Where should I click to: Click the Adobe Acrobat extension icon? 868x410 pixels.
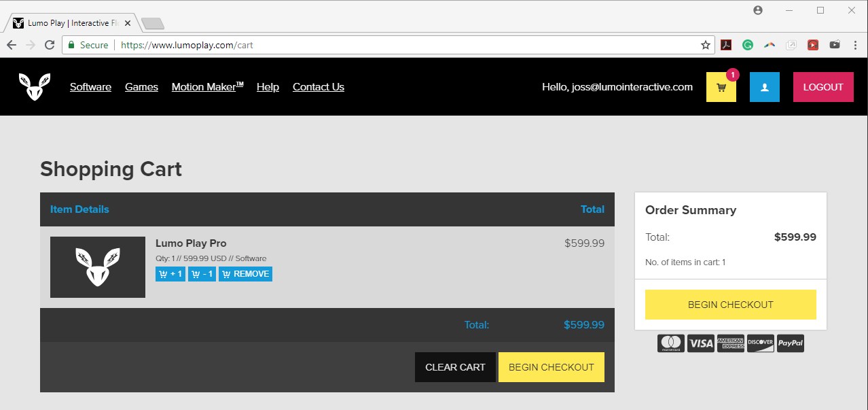[726, 45]
